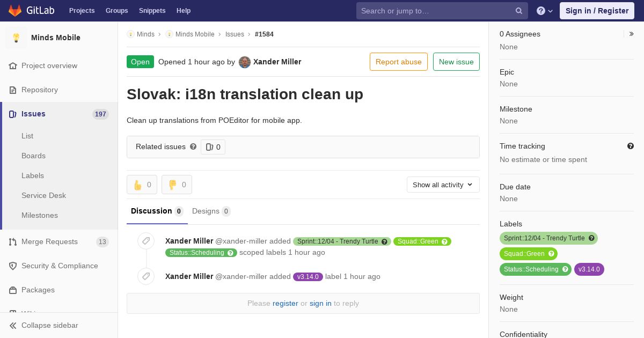The width and height of the screenshot is (644, 338).
Task: Give a thumbs up reaction
Action: (142, 185)
